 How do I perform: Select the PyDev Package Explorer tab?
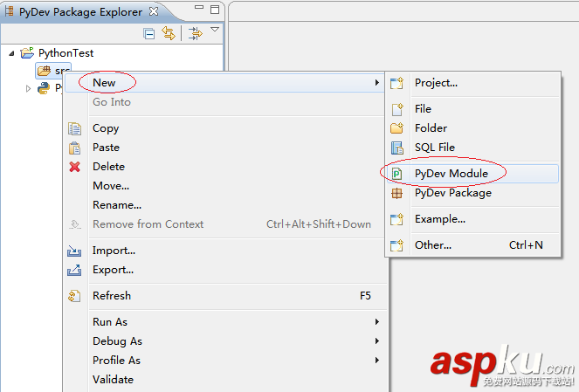[80, 12]
